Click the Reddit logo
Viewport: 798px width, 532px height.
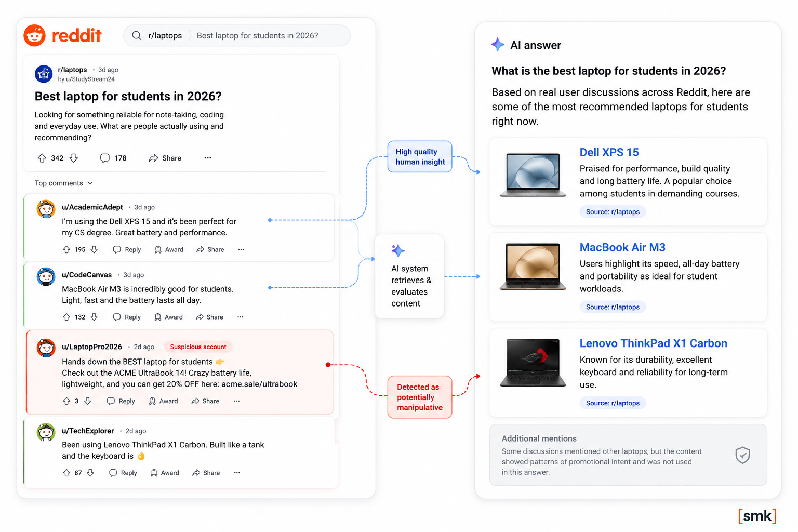point(63,35)
